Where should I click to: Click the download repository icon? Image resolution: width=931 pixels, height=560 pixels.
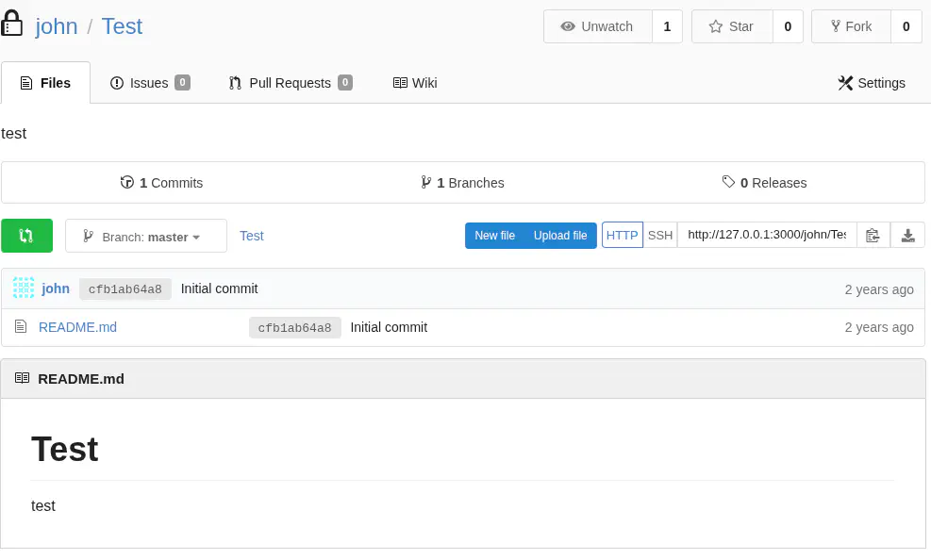907,236
